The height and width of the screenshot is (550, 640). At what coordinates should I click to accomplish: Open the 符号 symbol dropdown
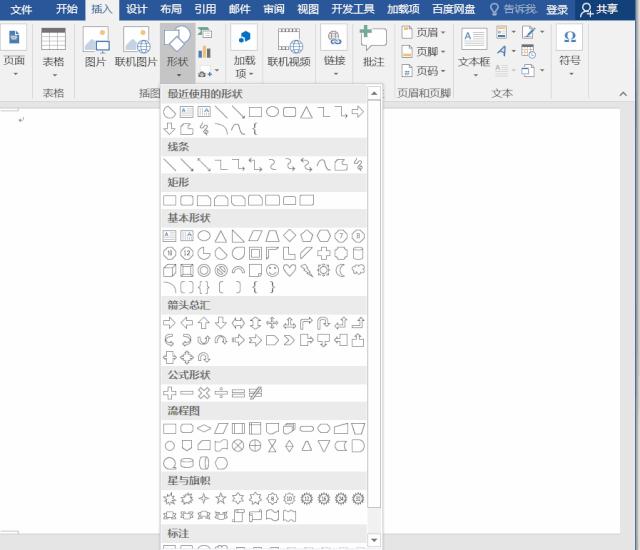(x=570, y=51)
